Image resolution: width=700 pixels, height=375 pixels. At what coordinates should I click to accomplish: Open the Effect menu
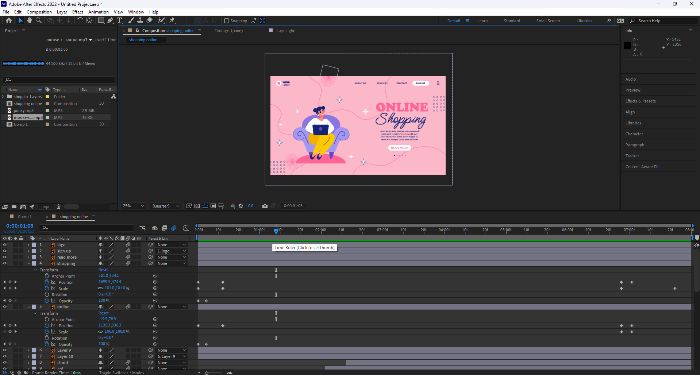pyautogui.click(x=78, y=12)
